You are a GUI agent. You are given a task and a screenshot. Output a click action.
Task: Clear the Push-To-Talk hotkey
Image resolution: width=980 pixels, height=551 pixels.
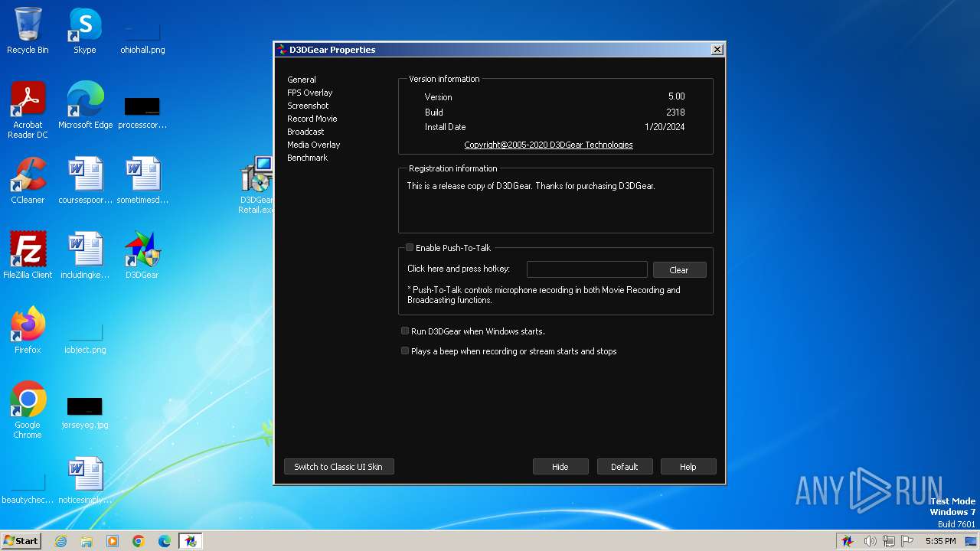point(679,270)
